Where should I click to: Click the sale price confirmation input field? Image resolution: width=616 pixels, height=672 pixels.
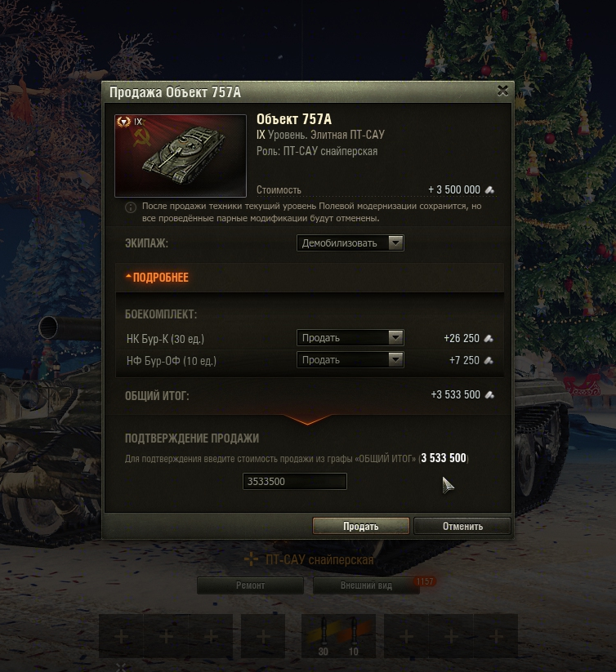pos(294,481)
